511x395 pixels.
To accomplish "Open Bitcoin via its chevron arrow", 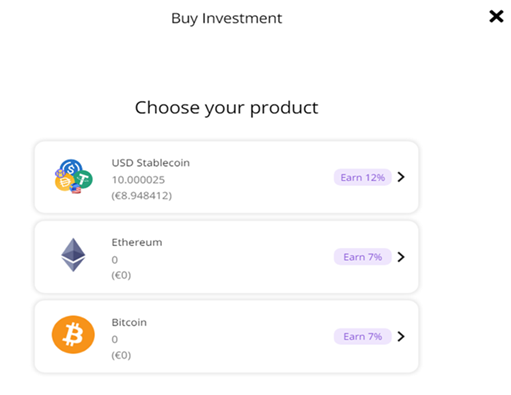I will click(401, 336).
